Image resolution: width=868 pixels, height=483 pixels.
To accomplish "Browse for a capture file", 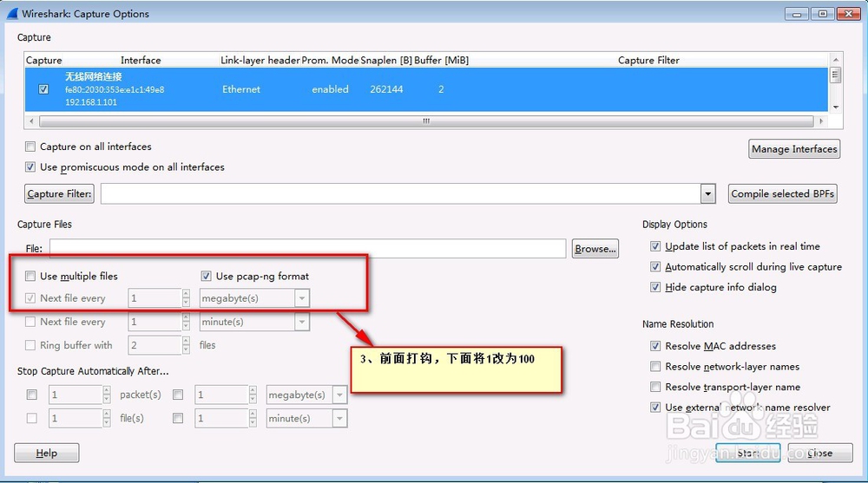I will tap(595, 249).
